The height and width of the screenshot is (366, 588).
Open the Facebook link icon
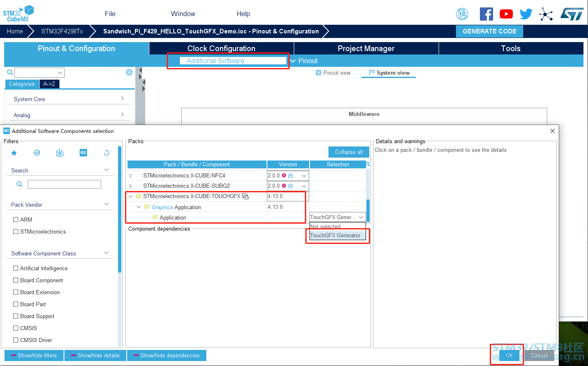[x=486, y=14]
